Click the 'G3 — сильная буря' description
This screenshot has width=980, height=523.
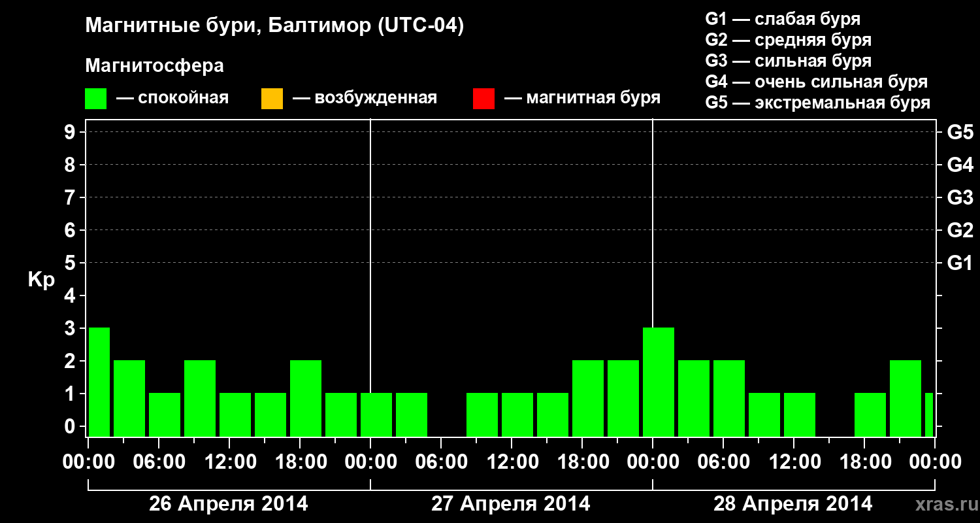pos(788,61)
